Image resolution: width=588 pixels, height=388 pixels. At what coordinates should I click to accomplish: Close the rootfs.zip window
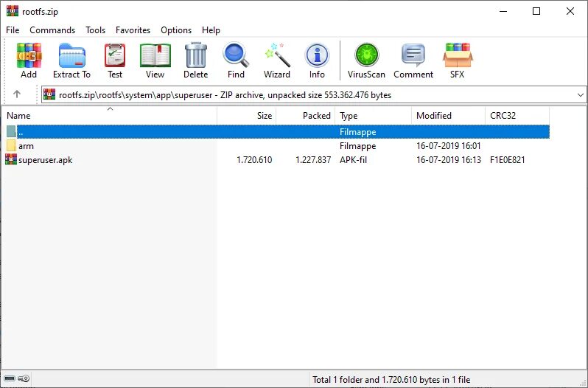click(x=570, y=11)
